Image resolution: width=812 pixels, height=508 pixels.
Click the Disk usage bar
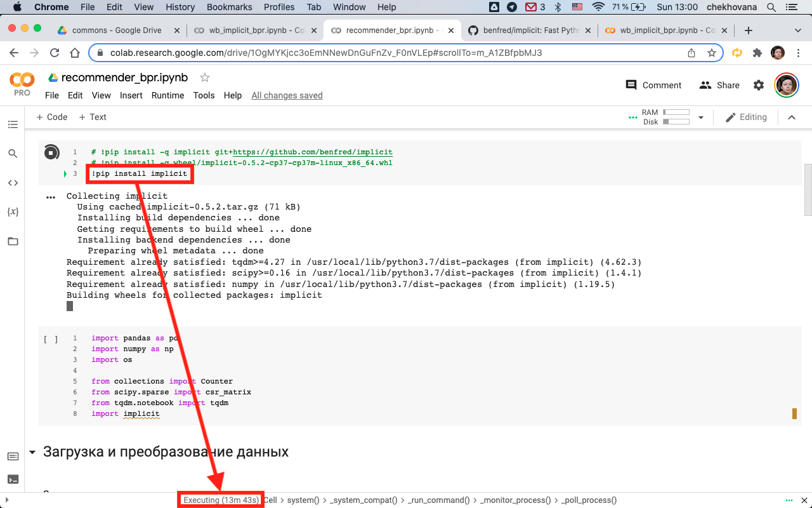click(676, 121)
